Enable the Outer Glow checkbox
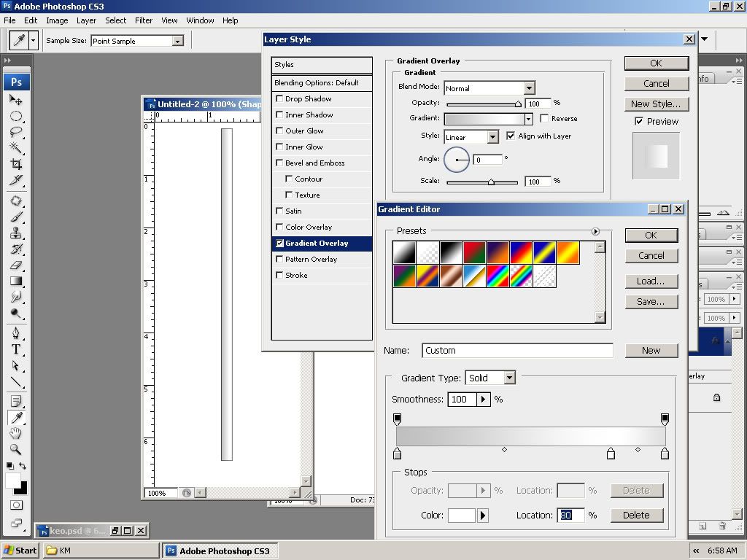Screen dimensions: 747x560 click(x=279, y=131)
